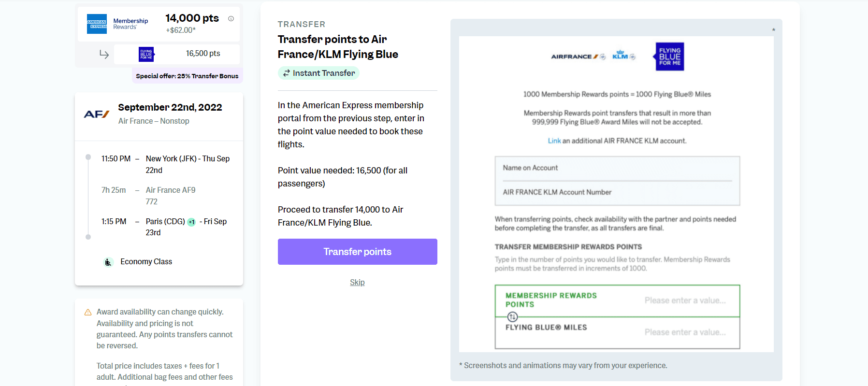Select the Transfer section heading
Image resolution: width=868 pixels, height=386 pixels.
[301, 24]
